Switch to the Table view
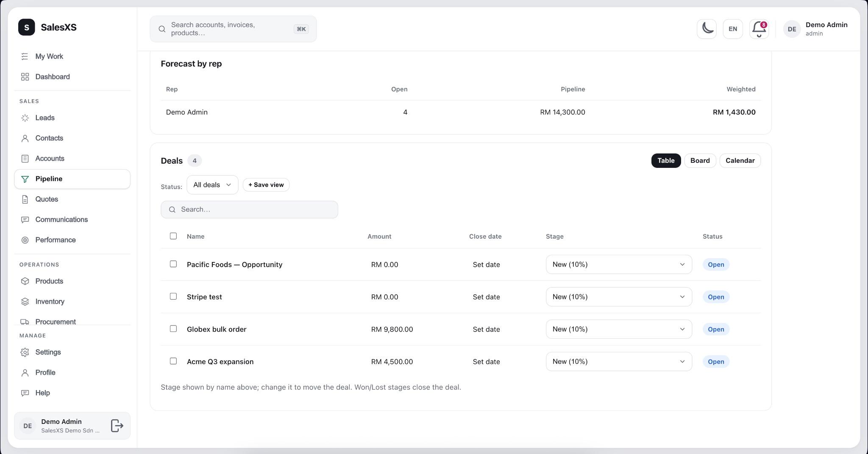The width and height of the screenshot is (868, 454). (666, 161)
